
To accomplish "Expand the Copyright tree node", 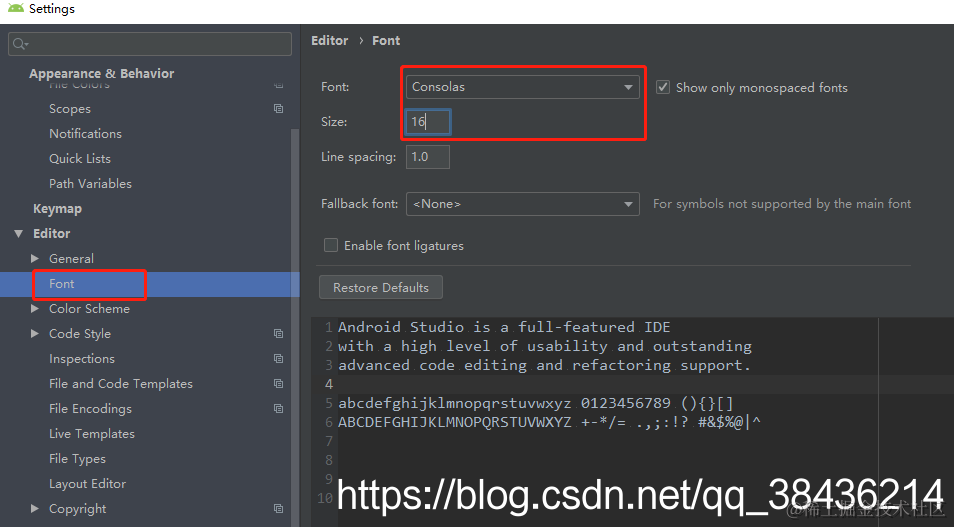I will pos(35,508).
